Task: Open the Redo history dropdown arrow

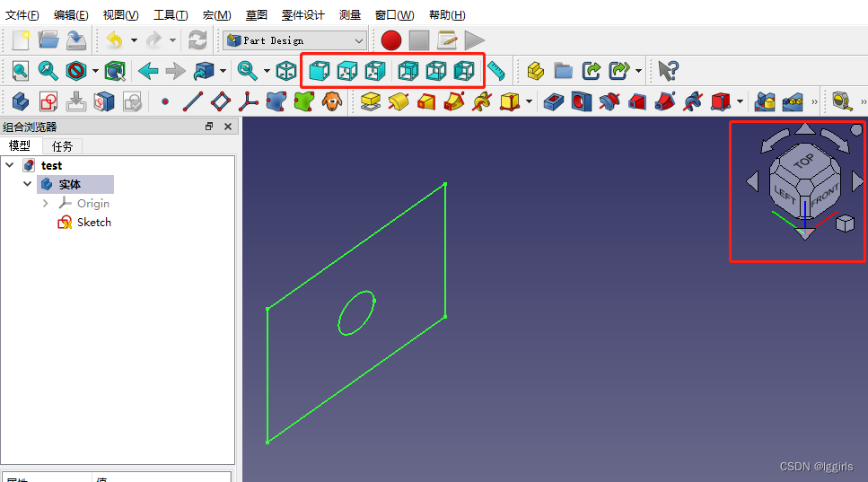Action: click(x=172, y=40)
